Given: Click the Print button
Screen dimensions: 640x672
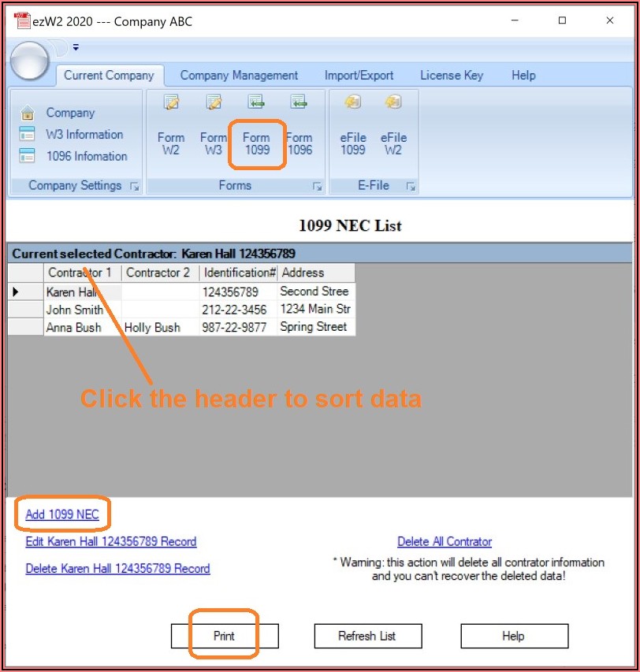Looking at the screenshot, I should (x=224, y=636).
